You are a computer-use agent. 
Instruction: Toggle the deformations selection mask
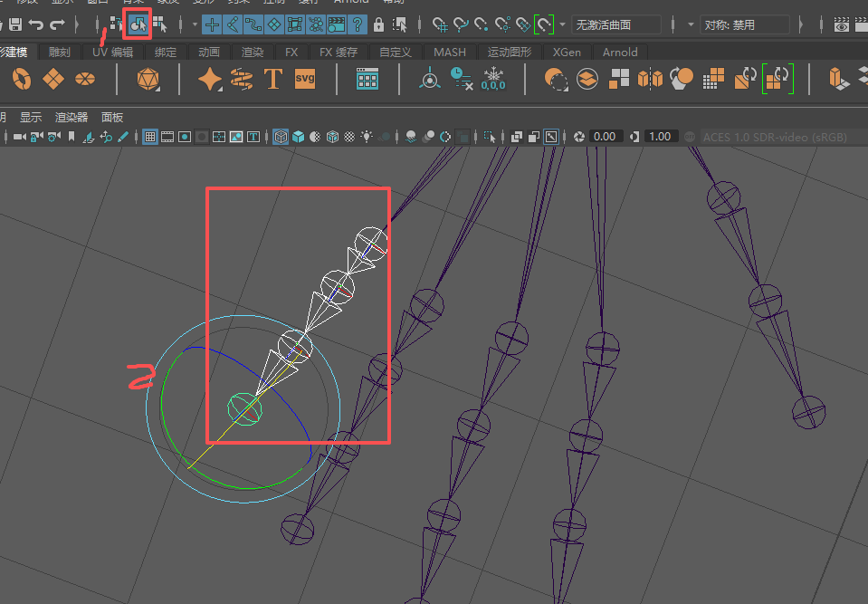[x=295, y=24]
